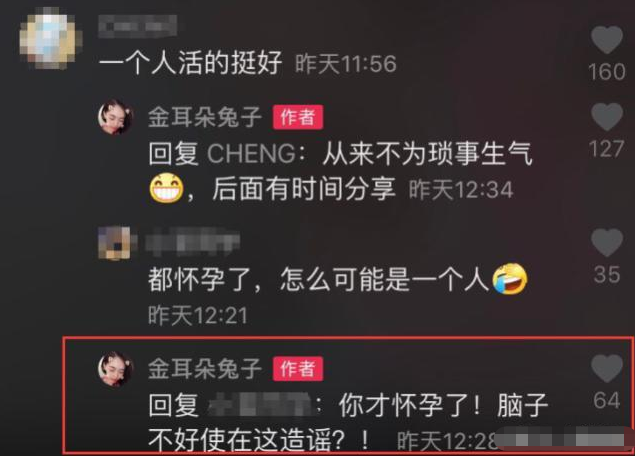
Task: Open 金耳朵兔子 avatar in the first reply
Action: coord(116,117)
